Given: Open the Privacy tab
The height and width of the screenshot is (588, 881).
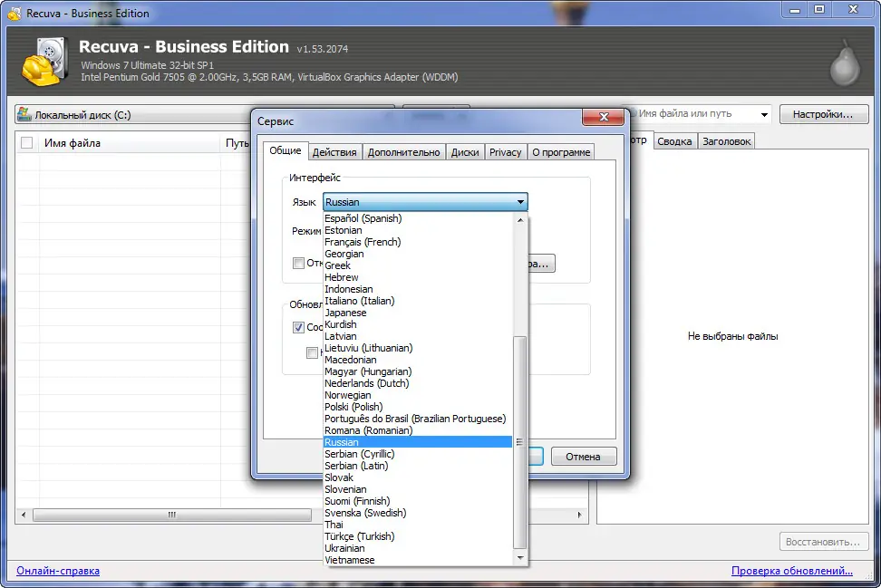Looking at the screenshot, I should [505, 152].
